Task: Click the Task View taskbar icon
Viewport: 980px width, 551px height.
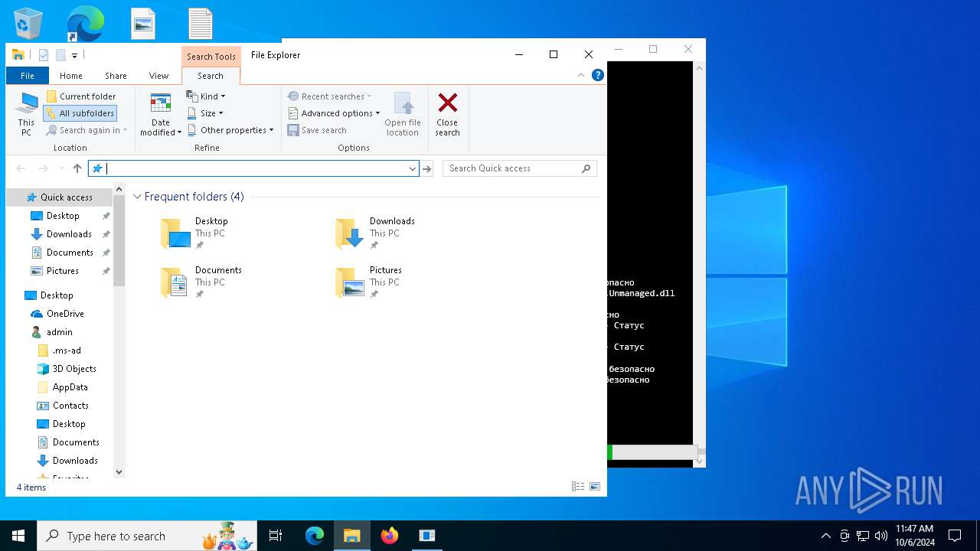Action: pyautogui.click(x=276, y=536)
